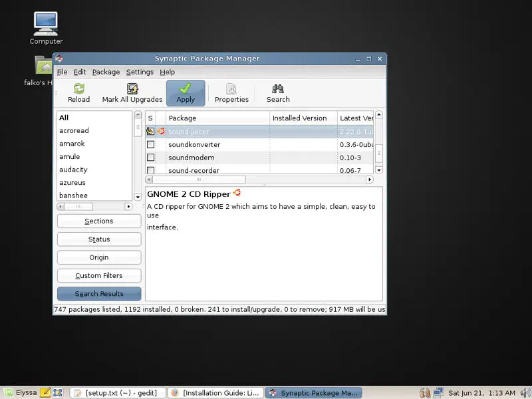Screen dimensions: 532x399
Task: Select the Search Results filter button
Action: coord(99,294)
